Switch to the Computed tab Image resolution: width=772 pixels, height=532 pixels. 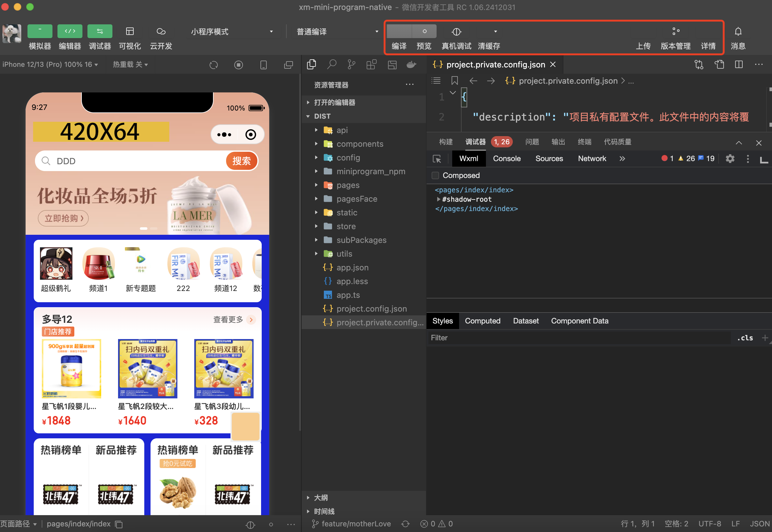coord(482,321)
